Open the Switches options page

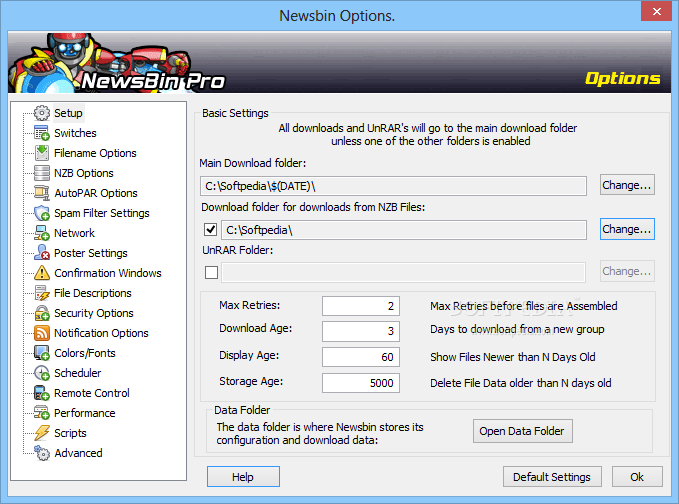(x=75, y=133)
